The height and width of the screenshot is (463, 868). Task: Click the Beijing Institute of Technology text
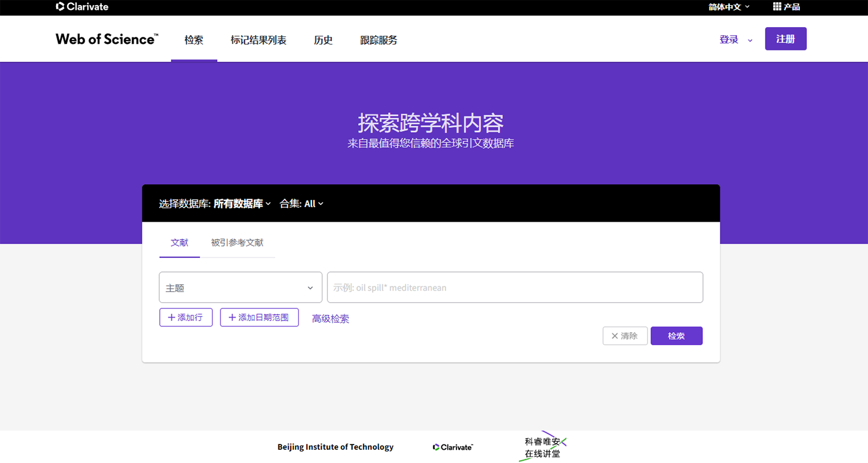[x=336, y=447]
